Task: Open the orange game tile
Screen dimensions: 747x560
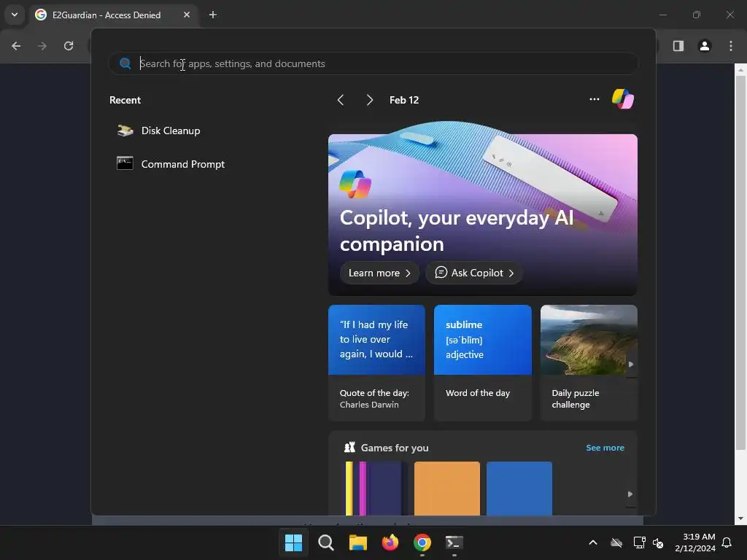Action: (447, 488)
